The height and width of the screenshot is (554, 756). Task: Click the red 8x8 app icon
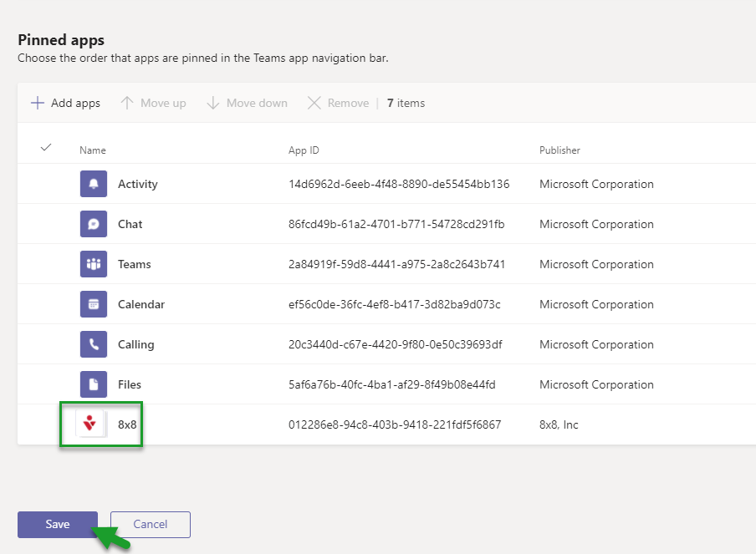pos(90,424)
